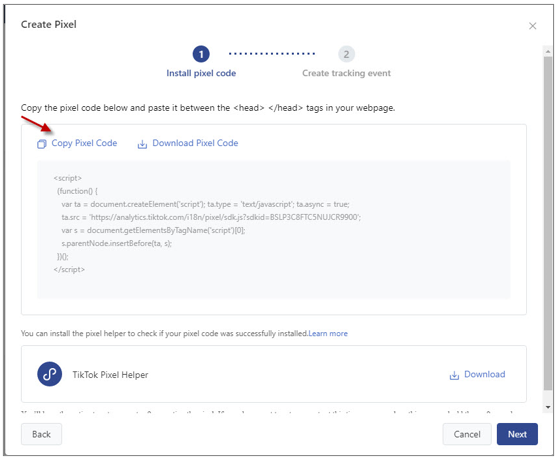The height and width of the screenshot is (461, 558).
Task: Click the vertical scrollbar thumb
Action: tap(548, 224)
